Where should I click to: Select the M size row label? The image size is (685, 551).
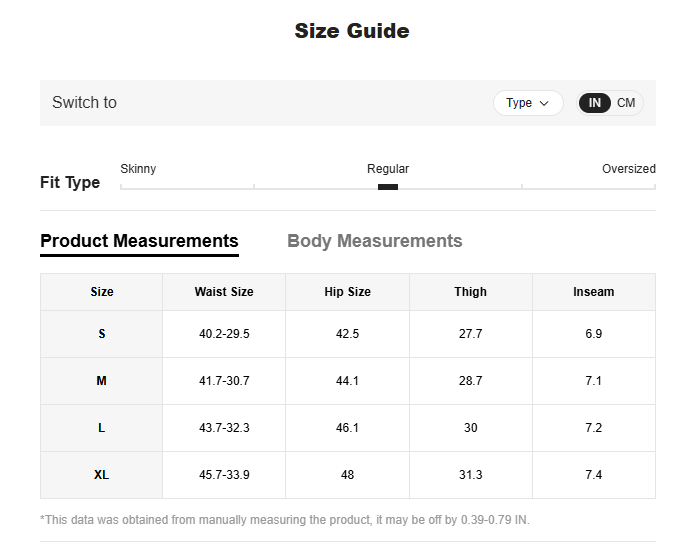102,381
